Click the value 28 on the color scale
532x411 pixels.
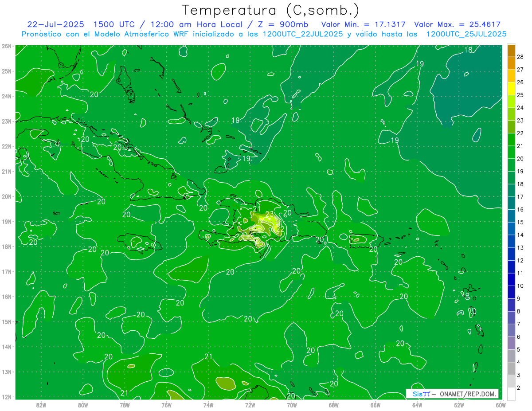[520, 57]
